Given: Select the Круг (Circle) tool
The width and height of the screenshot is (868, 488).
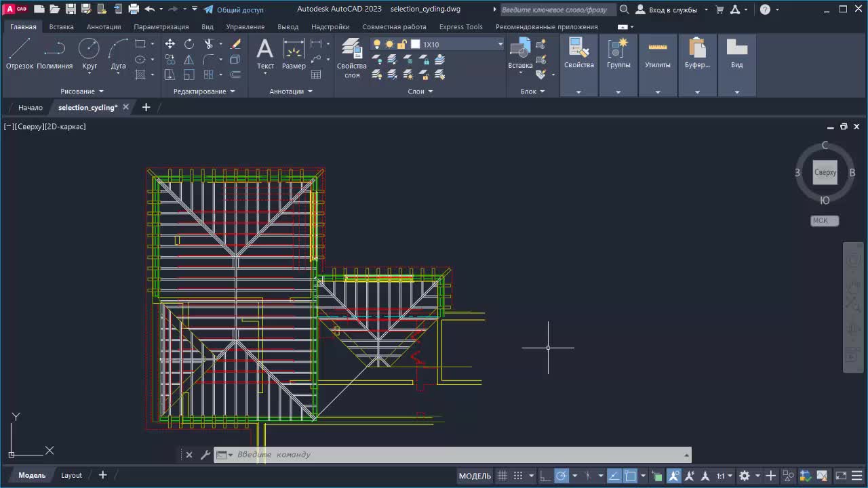Looking at the screenshot, I should pos(90,54).
